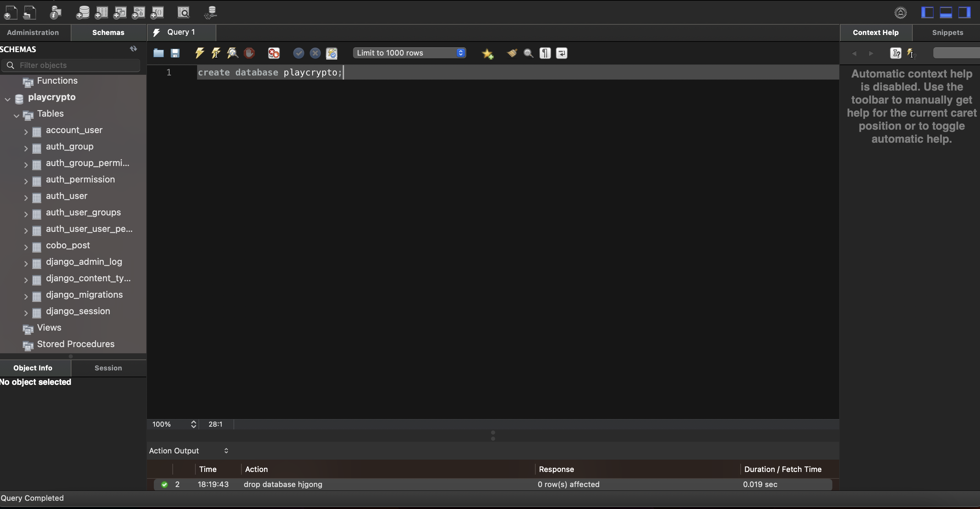Viewport: 980px width, 509px height.
Task: Open a SQL script file using the folder icon
Action: point(158,53)
